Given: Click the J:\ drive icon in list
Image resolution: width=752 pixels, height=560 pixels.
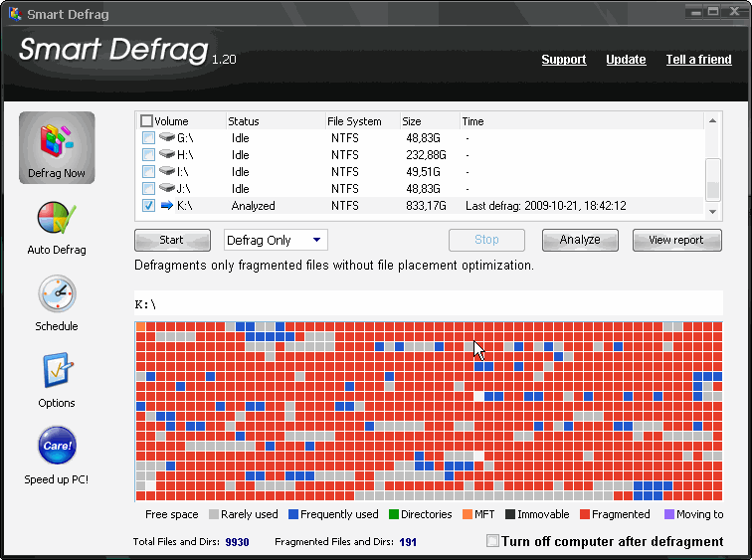Looking at the screenshot, I should tap(166, 189).
